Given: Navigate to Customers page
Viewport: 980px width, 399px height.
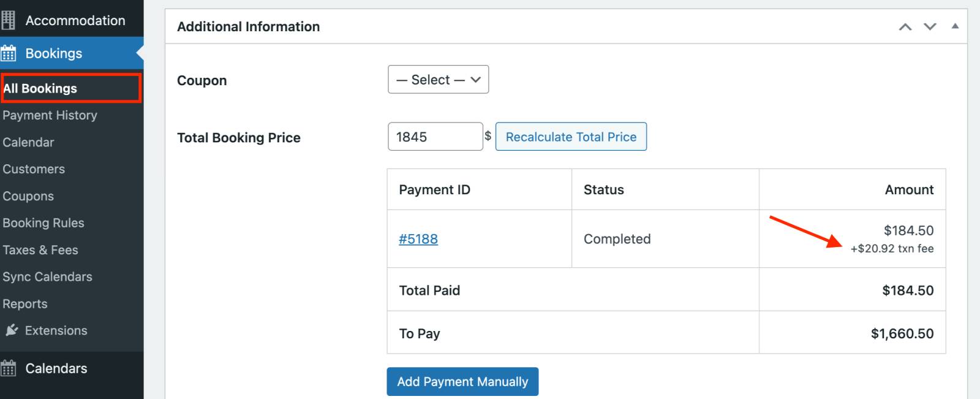Looking at the screenshot, I should click(34, 169).
